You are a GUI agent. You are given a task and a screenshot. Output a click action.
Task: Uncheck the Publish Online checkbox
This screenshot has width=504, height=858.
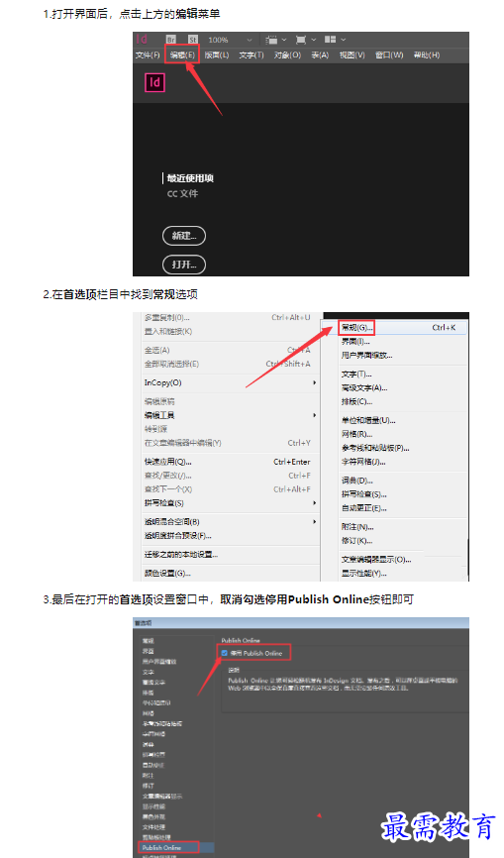click(224, 653)
